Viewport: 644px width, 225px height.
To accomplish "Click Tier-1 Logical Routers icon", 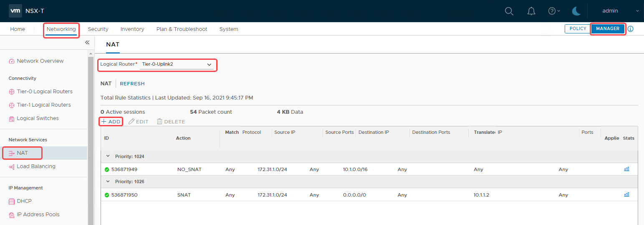I will tap(12, 105).
